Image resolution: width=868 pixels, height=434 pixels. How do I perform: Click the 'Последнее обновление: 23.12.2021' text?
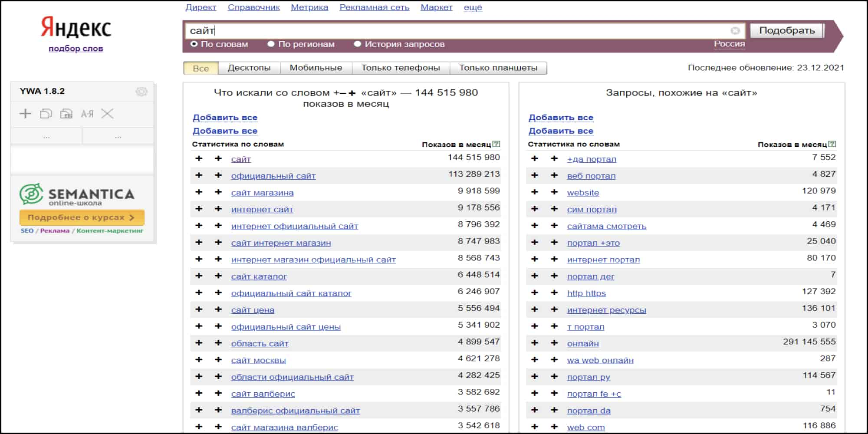[766, 68]
